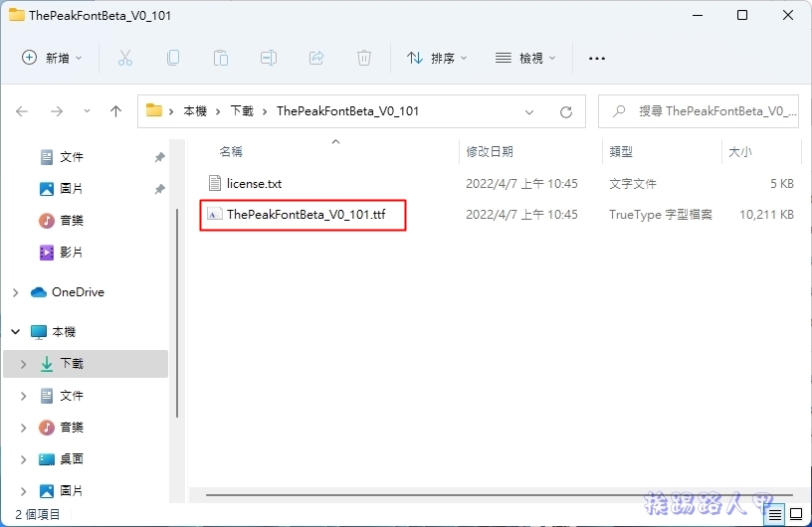Click the 桌面 desktop icon

click(x=47, y=459)
